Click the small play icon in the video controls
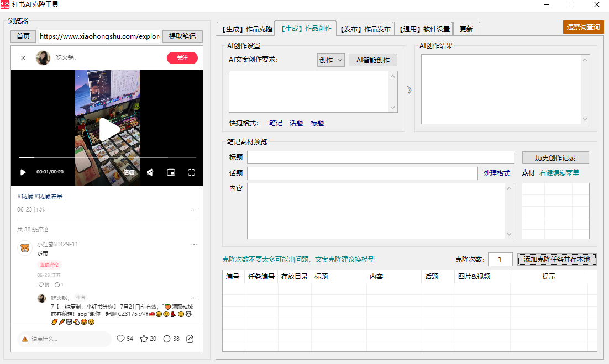Screen dimensions: 609x364 pos(23,172)
